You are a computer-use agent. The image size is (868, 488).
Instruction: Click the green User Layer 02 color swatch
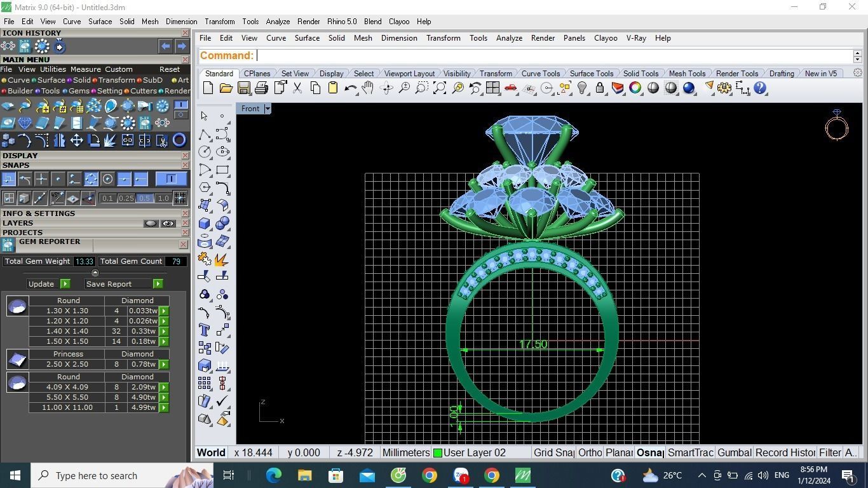coord(438,453)
